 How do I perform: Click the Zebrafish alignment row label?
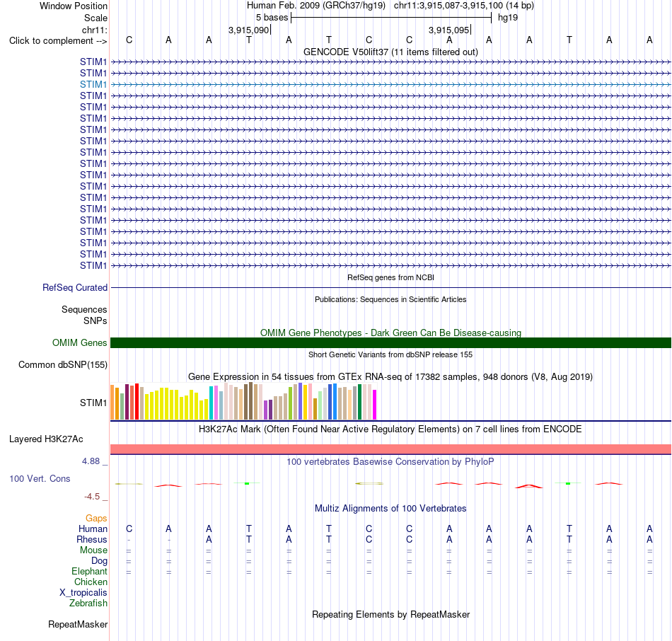(88, 604)
